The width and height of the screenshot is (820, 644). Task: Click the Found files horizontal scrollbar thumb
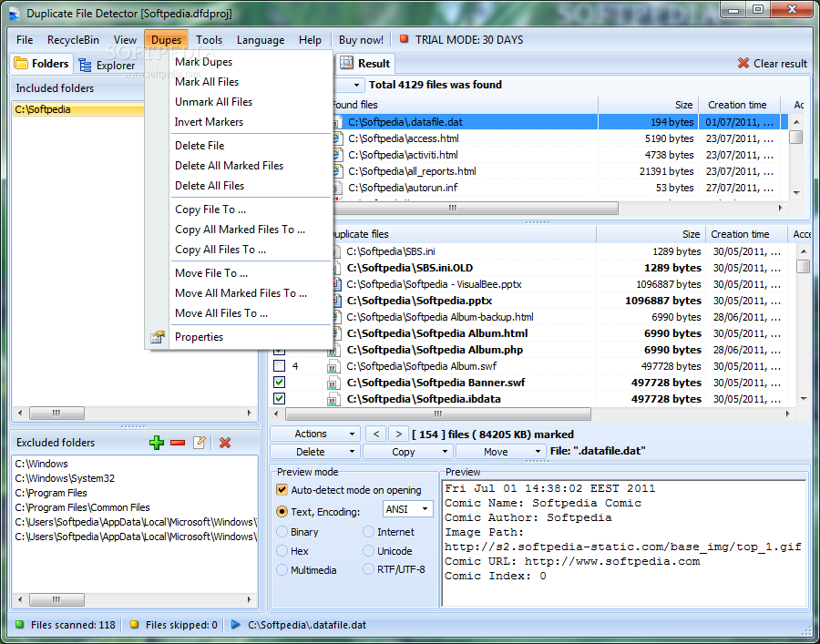point(475,208)
